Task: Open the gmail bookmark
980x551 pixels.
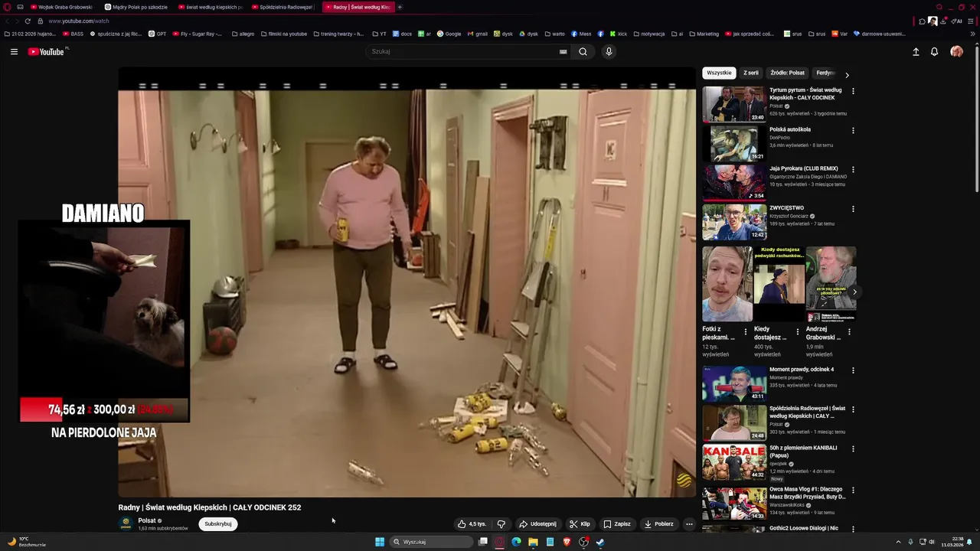Action: [x=477, y=34]
